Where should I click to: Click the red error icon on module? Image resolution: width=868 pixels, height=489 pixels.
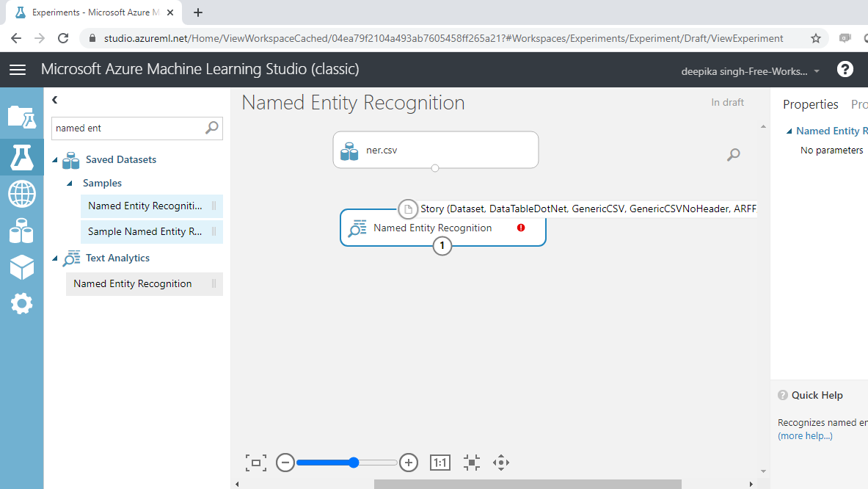pyautogui.click(x=521, y=228)
